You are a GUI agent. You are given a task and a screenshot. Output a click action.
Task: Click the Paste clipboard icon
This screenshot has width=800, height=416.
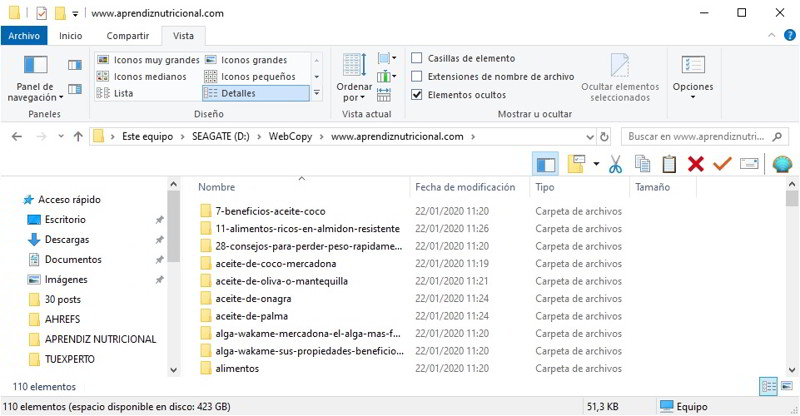tap(669, 164)
